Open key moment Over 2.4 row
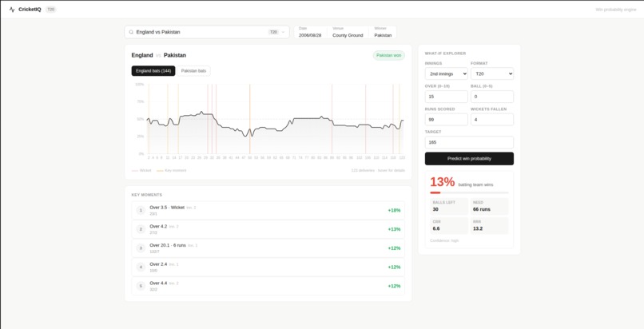The width and height of the screenshot is (644, 329). pos(268,267)
